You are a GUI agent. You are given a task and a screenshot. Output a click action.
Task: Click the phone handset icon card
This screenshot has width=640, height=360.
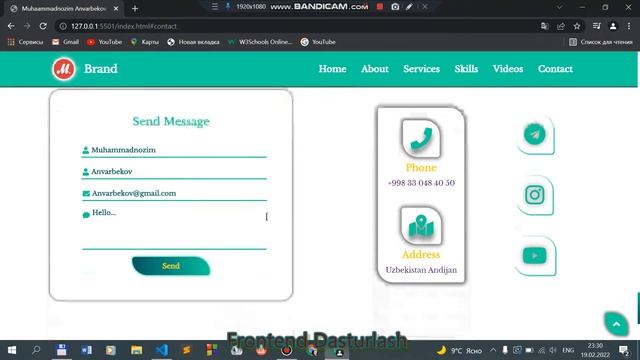click(421, 139)
